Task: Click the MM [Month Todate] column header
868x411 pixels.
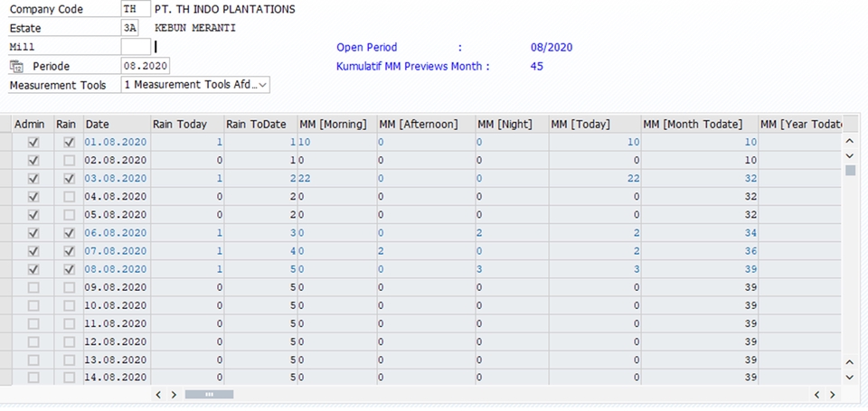Action: (700, 125)
